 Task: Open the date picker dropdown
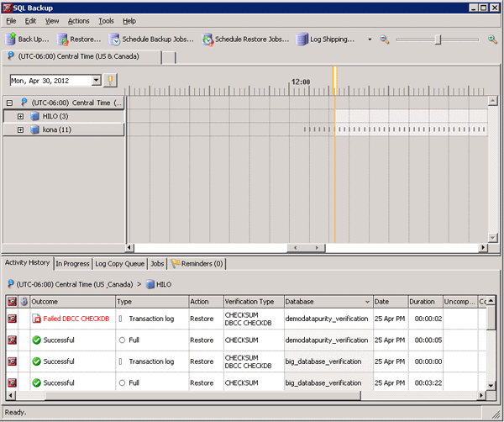click(96, 81)
